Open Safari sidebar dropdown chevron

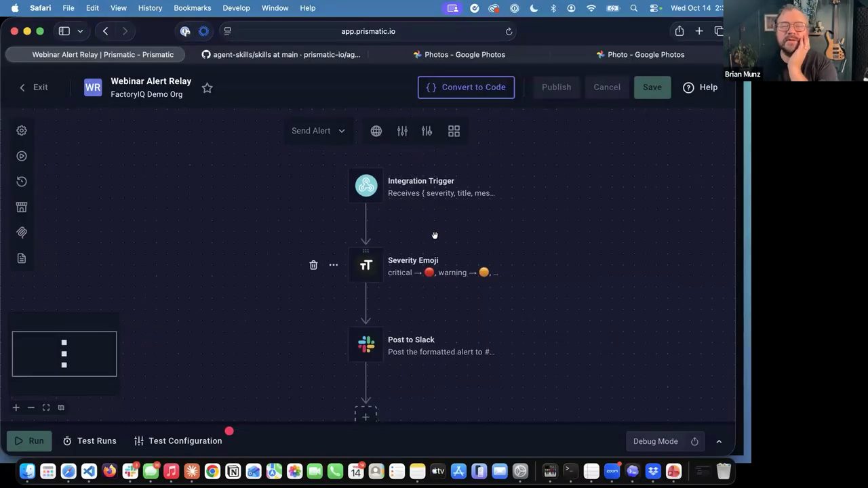point(80,31)
